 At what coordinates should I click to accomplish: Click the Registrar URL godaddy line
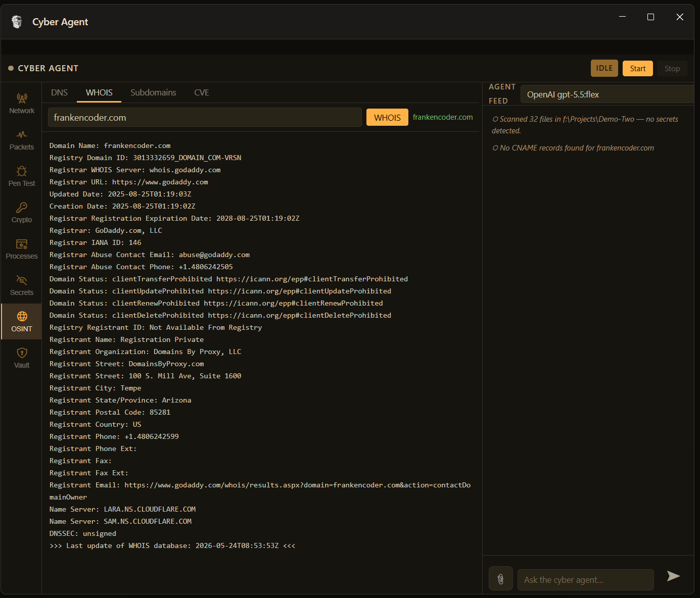tap(129, 182)
